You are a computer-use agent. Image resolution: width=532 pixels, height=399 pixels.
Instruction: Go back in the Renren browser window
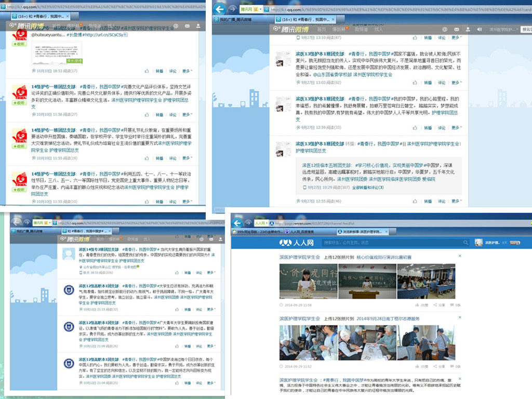[x=237, y=223]
